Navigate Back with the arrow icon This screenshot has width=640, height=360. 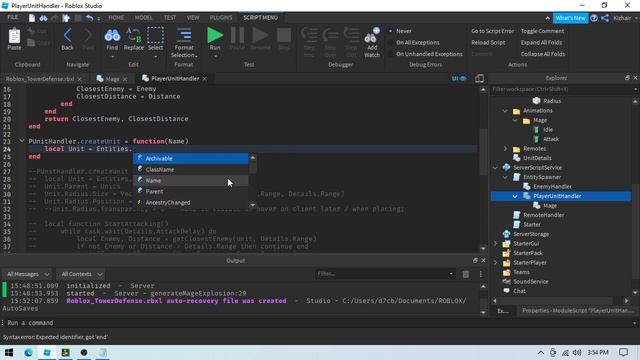pyautogui.click(x=67, y=36)
